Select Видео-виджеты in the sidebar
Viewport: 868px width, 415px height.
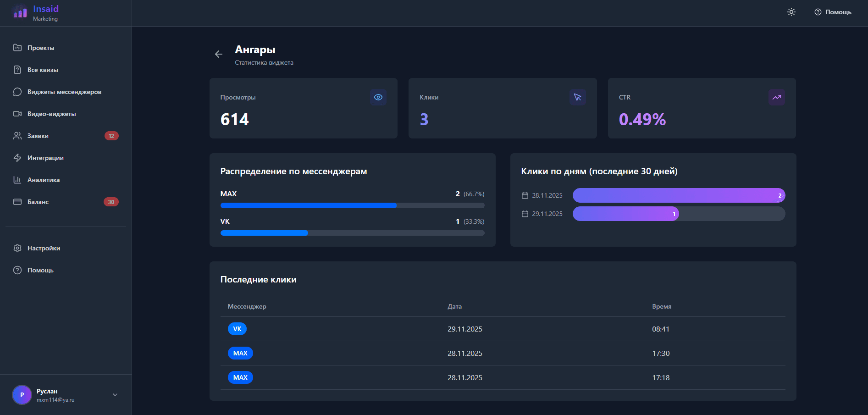tap(51, 114)
